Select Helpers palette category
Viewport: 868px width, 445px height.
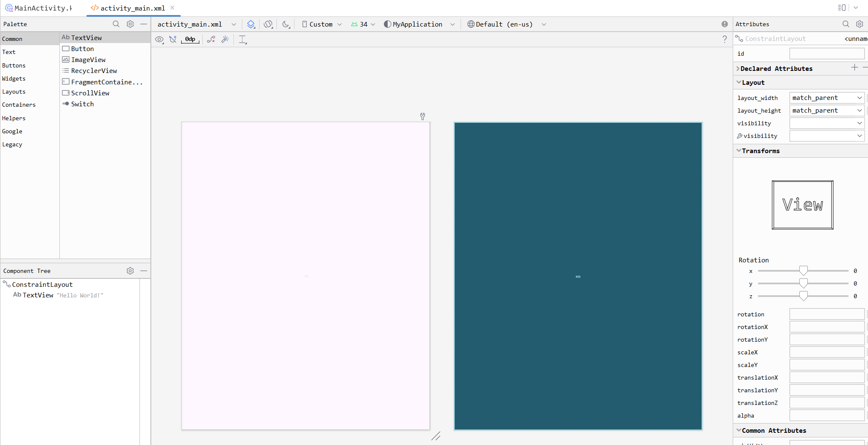coord(29,118)
